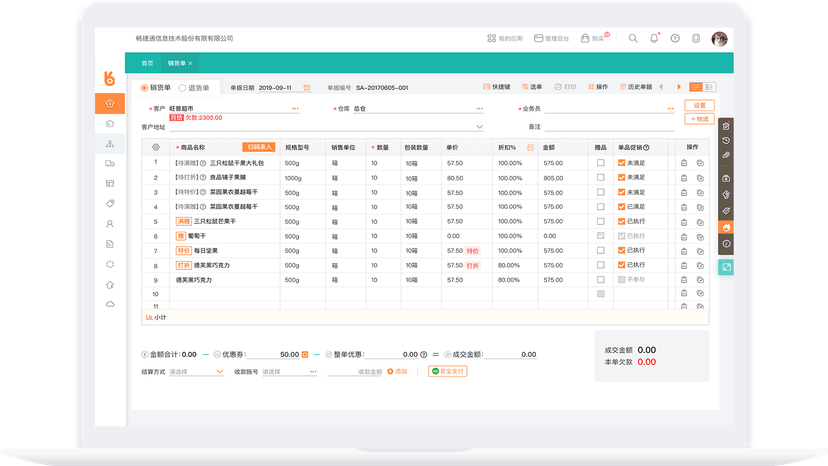Viewport: 828px width, 466px height.
Task: Click the price tag sidebar icon
Action: (x=110, y=203)
